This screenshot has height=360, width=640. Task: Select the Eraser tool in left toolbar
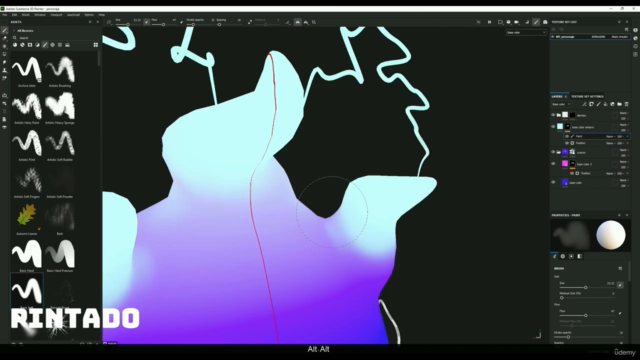point(4,38)
